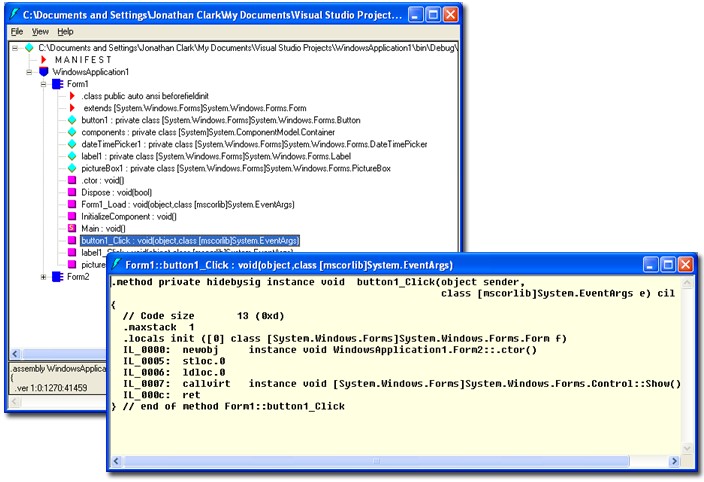Expand the Form2 class node
704x482 pixels.
coord(44,277)
